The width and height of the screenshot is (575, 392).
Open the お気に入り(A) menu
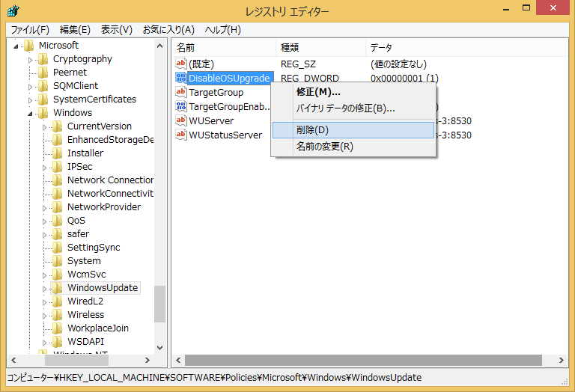tap(168, 30)
